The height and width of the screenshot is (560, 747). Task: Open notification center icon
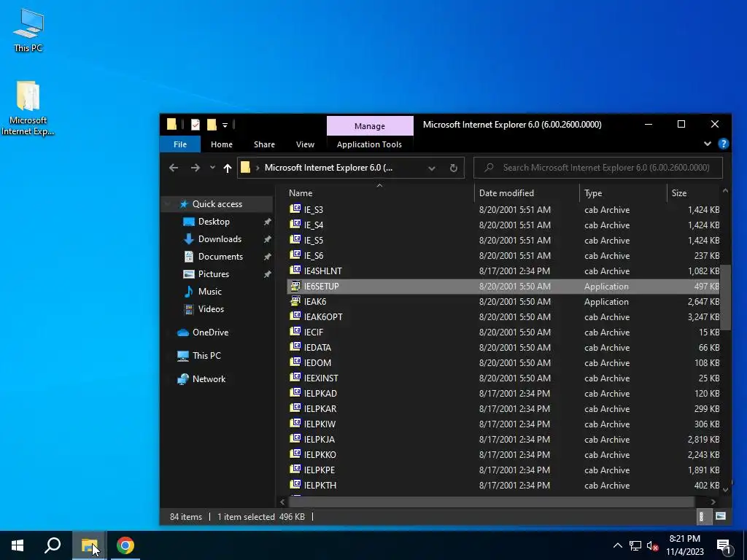pos(724,545)
